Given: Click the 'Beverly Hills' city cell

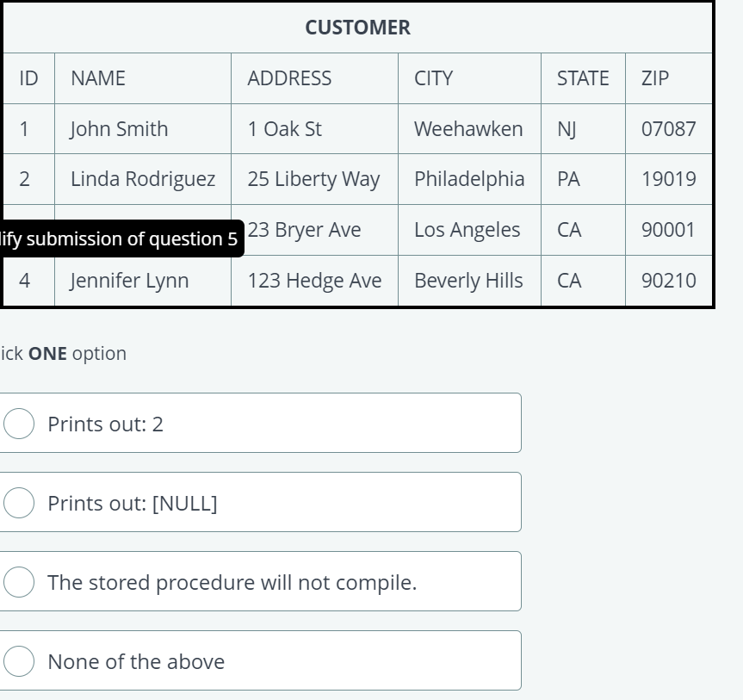Looking at the screenshot, I should (469, 281).
